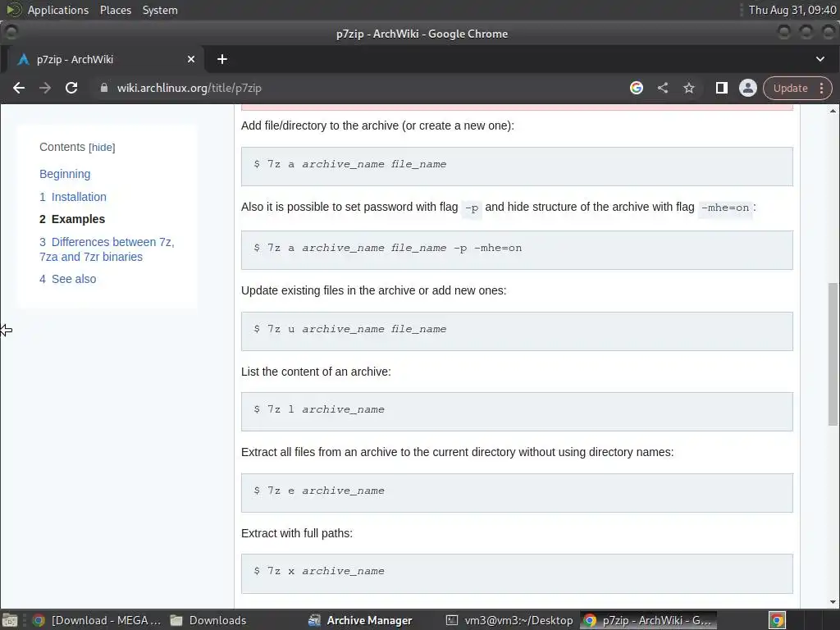Switch to the Downloads folder window
The height and width of the screenshot is (630, 840).
[208, 620]
